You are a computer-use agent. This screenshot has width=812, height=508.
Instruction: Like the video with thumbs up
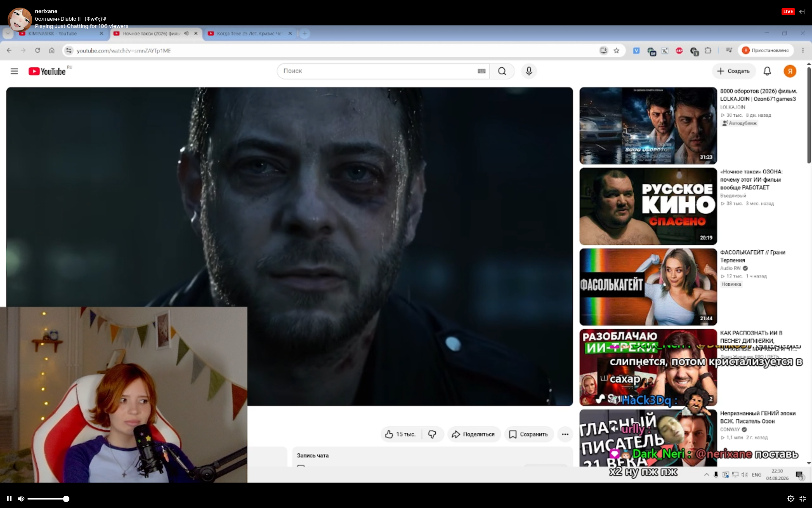pyautogui.click(x=400, y=434)
